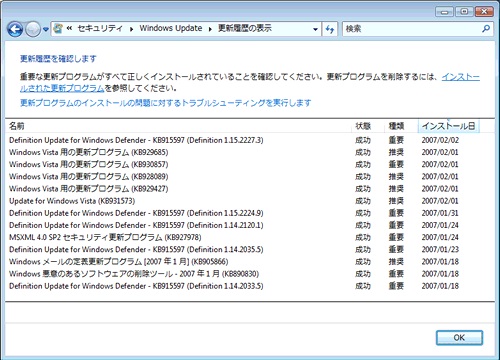Viewport: 500px width, 360px height.
Task: Maximize the update history window
Action: [x=464, y=12]
